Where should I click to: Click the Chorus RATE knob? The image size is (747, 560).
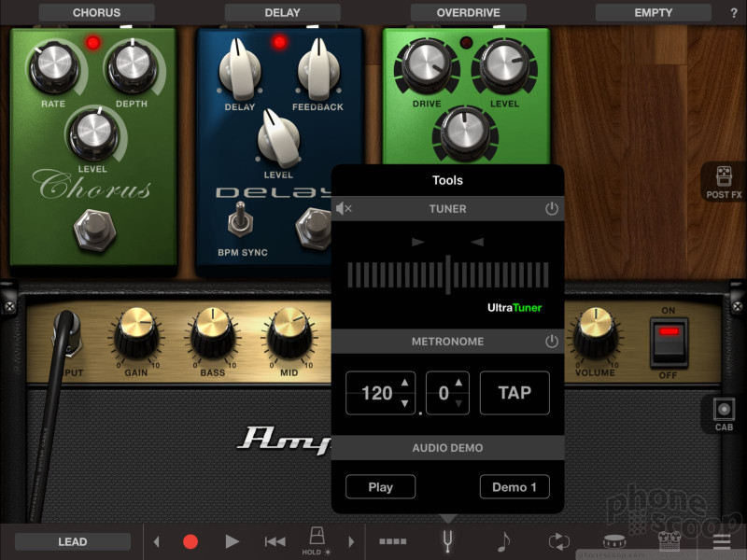[x=54, y=66]
